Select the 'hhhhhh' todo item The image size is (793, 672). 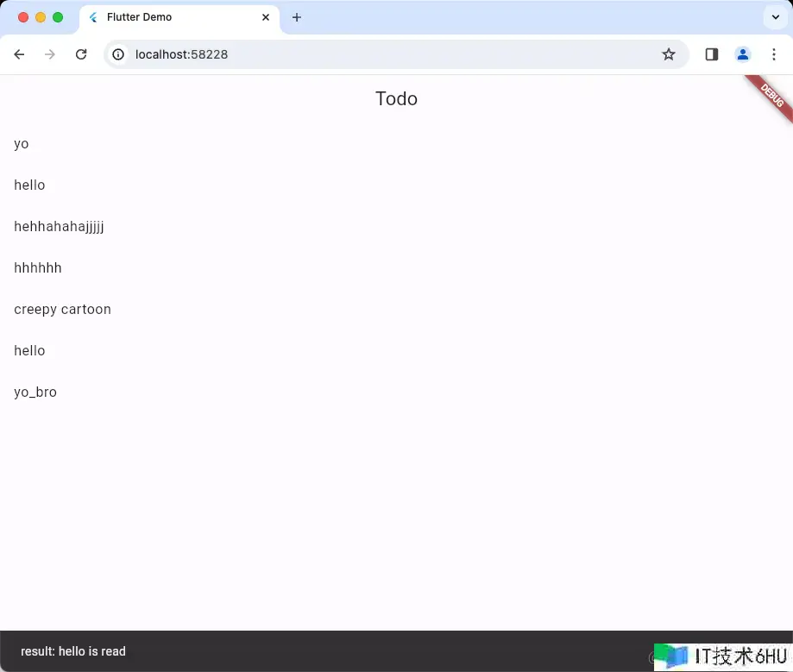pyautogui.click(x=396, y=268)
